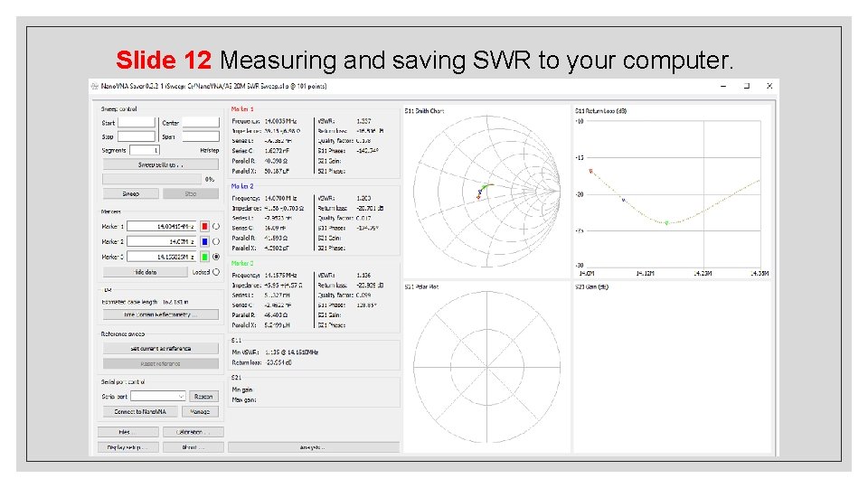This screenshot has width=868, height=488.
Task: Click the Reset reference button
Action: 161,363
